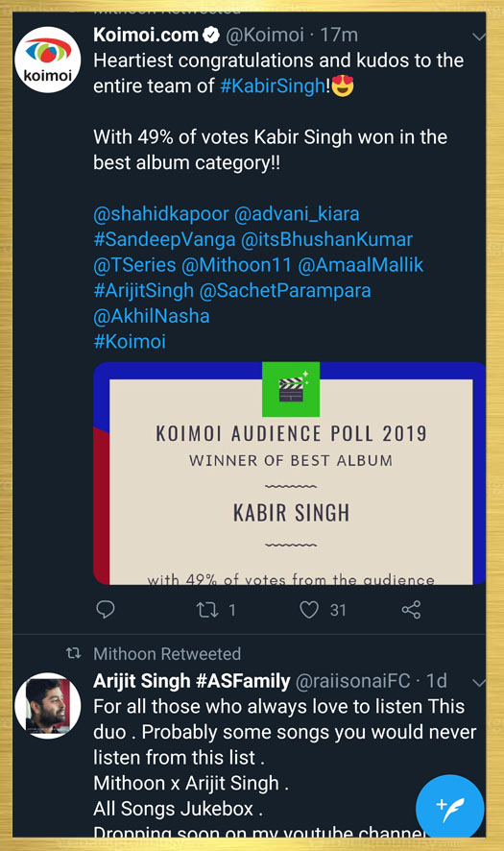504x851 pixels.
Task: Open the Koimoi profile avatar
Action: point(47,60)
